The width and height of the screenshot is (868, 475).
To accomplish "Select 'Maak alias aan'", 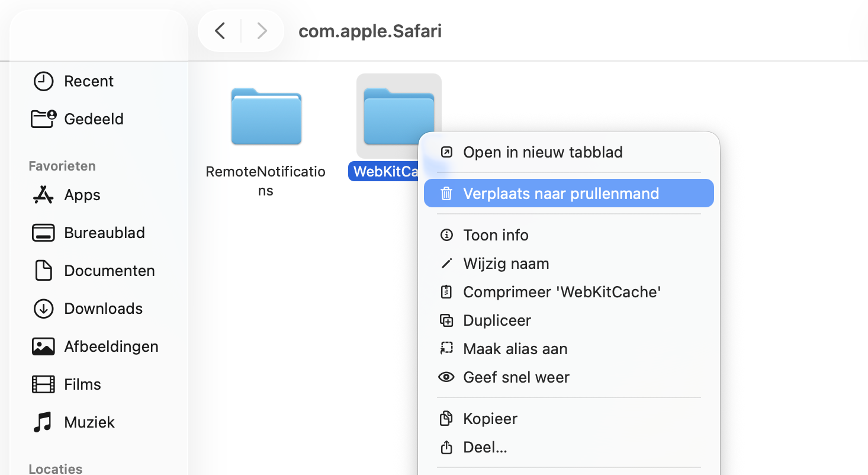I will [x=515, y=349].
